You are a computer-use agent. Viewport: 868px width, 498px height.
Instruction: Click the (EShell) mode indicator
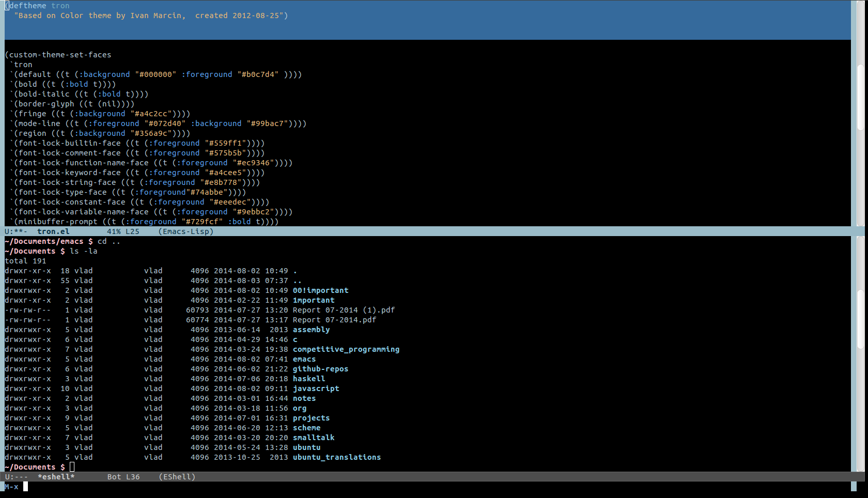177,477
